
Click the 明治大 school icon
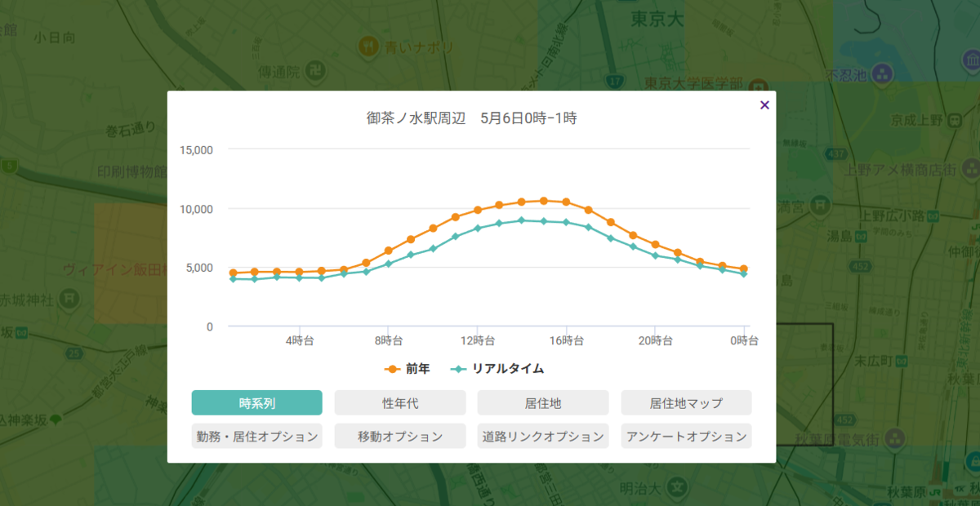click(x=676, y=487)
